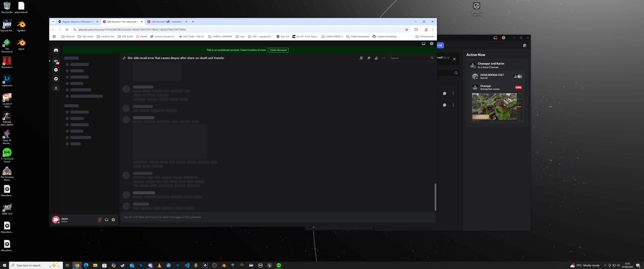
Task: Click the Chaospyr and Karim activity header
Action: (x=497, y=65)
